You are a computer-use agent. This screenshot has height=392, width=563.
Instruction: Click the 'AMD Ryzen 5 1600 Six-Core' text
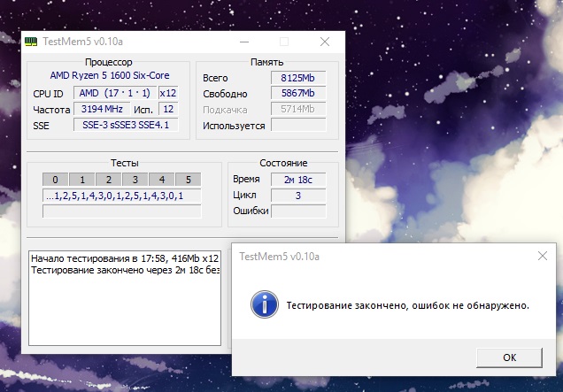110,75
